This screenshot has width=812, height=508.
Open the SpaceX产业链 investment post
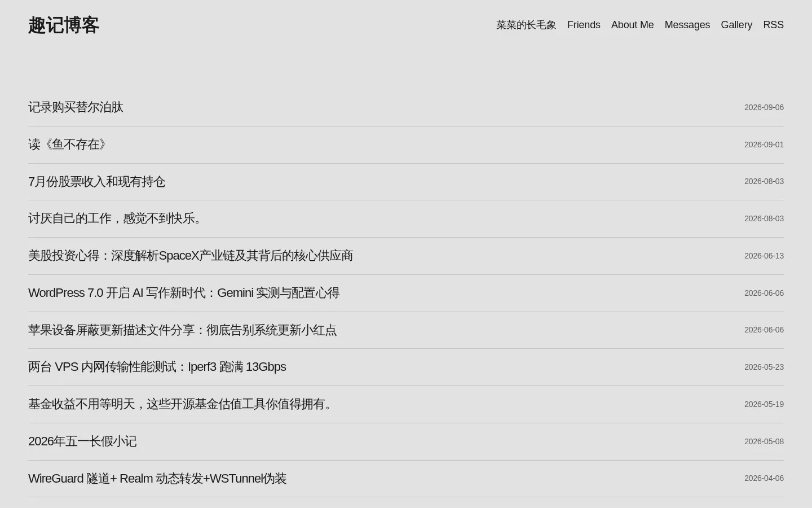[x=191, y=256]
